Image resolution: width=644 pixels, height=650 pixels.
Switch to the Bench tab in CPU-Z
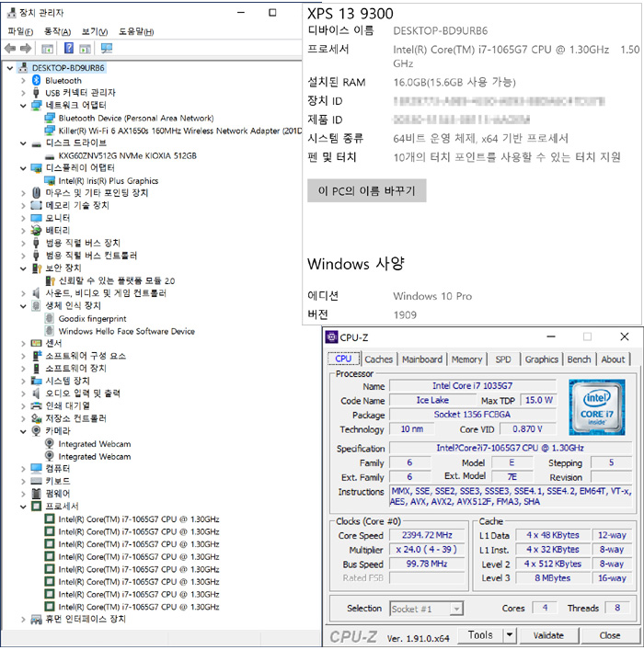[579, 359]
